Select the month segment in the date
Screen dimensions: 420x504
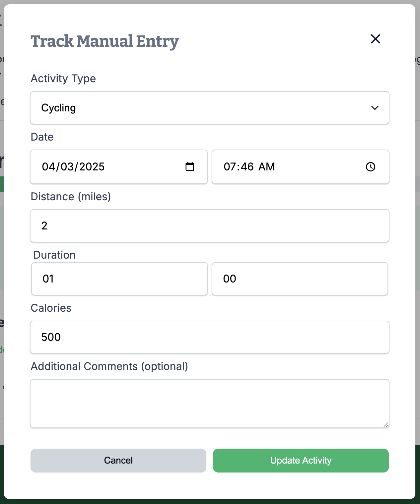(48, 166)
